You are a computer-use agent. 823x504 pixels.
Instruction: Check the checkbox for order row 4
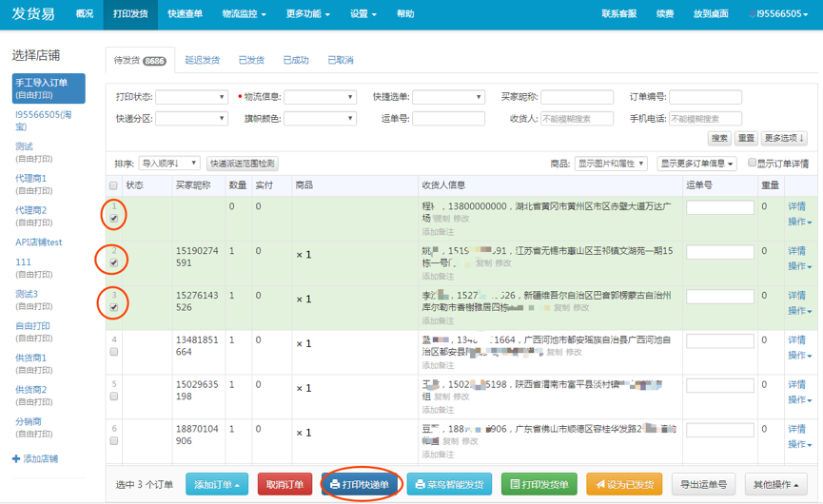coord(114,352)
